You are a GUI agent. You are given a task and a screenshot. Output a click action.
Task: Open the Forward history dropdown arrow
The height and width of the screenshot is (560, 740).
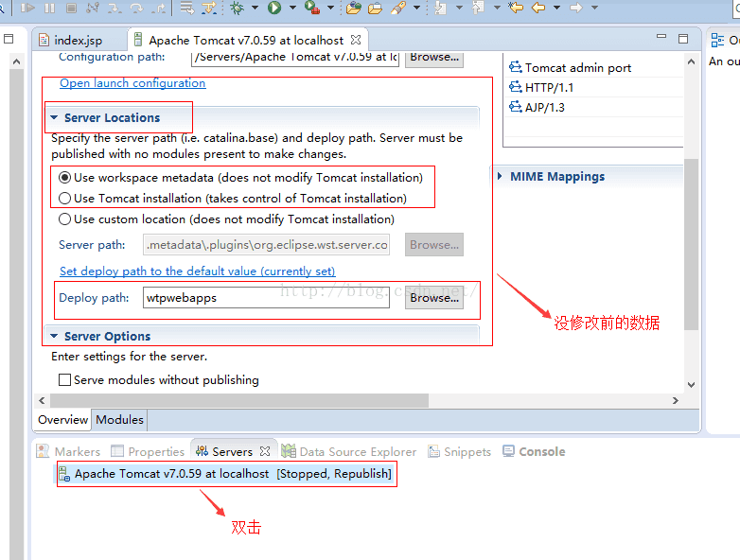click(x=594, y=8)
